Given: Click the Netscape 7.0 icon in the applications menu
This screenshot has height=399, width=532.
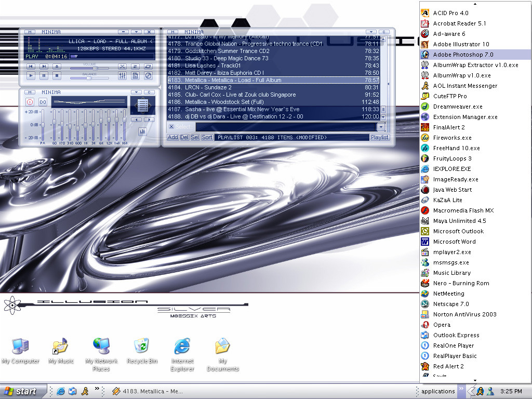Looking at the screenshot, I should (425, 304).
